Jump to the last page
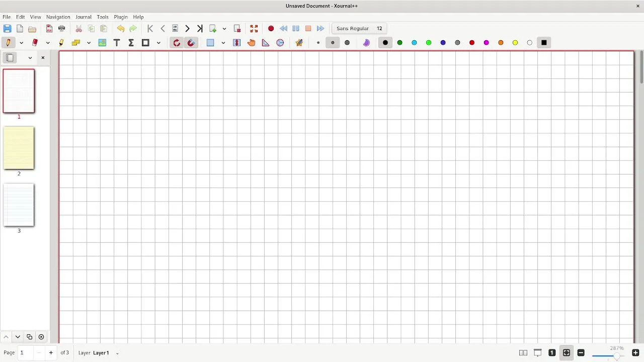Viewport: 644px width, 362px height. (x=200, y=29)
